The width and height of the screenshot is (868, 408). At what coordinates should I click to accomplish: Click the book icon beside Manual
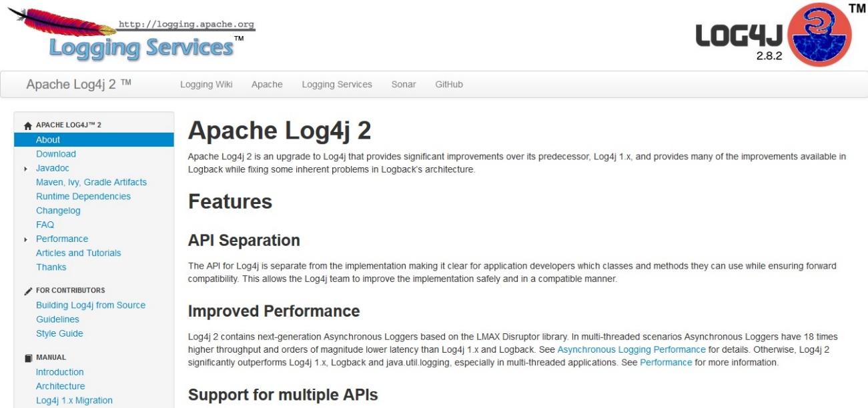[27, 358]
